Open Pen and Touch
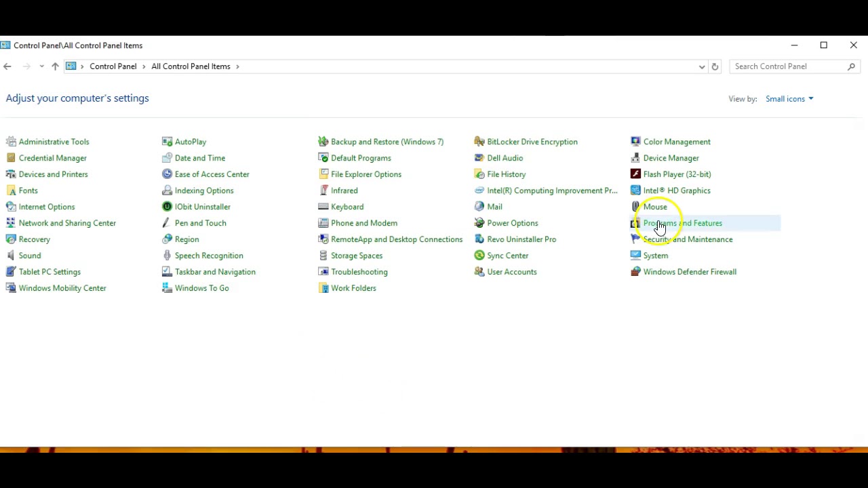 coord(201,223)
